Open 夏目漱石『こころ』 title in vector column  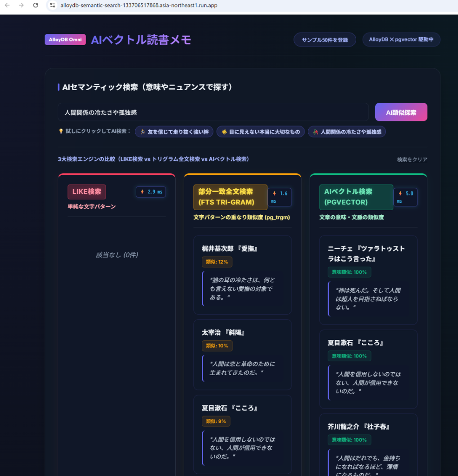[x=356, y=343]
